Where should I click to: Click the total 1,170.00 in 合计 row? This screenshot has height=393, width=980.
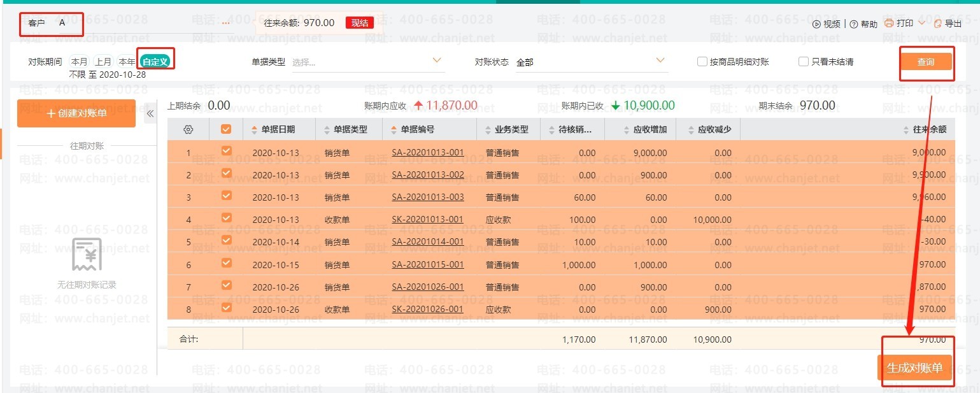tap(579, 339)
